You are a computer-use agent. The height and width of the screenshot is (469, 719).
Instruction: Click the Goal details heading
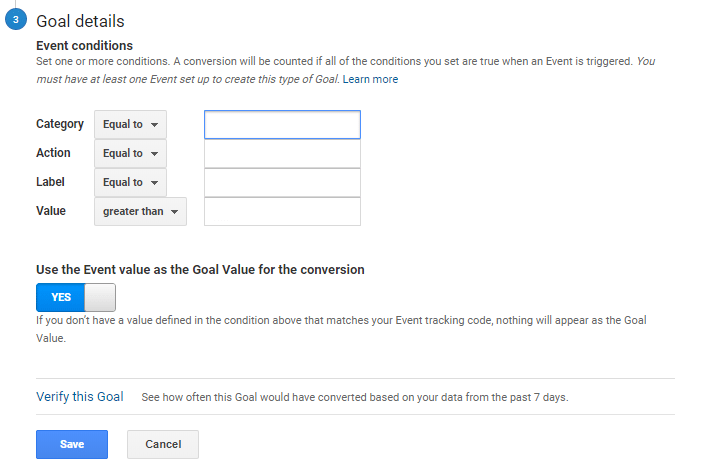(x=80, y=21)
